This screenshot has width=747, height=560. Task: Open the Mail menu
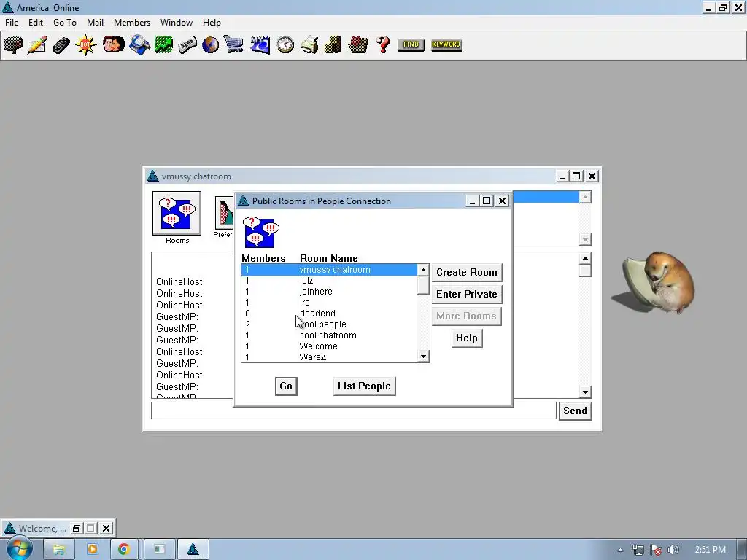(x=96, y=23)
